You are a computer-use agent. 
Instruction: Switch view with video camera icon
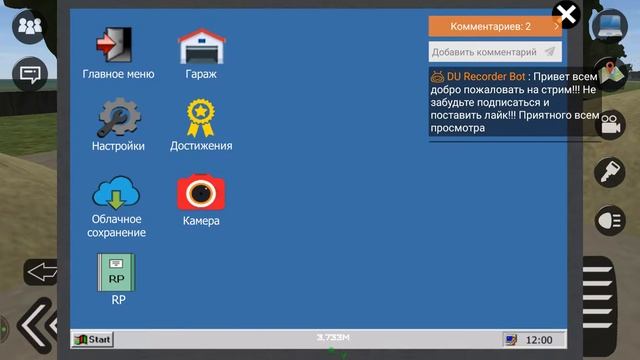(x=610, y=125)
